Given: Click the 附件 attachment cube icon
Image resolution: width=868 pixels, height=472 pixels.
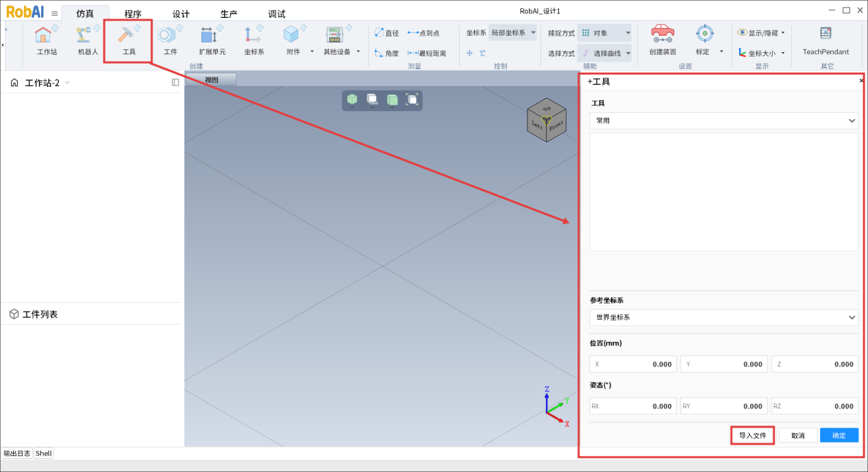Looking at the screenshot, I should (293, 35).
